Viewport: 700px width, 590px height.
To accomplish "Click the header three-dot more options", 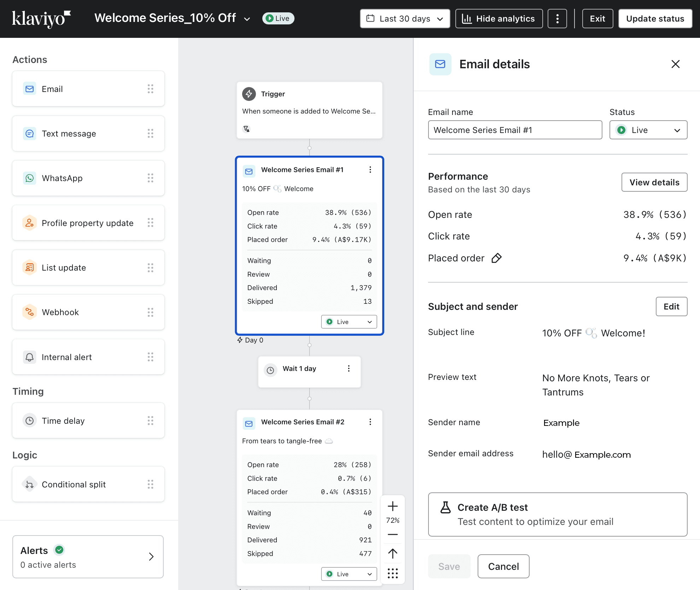I will 557,19.
